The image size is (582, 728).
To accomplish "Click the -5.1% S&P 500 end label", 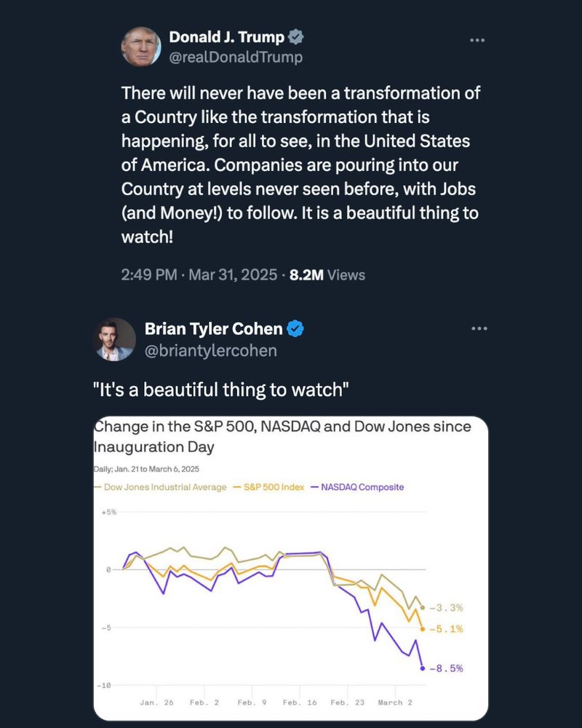I will coord(447,628).
